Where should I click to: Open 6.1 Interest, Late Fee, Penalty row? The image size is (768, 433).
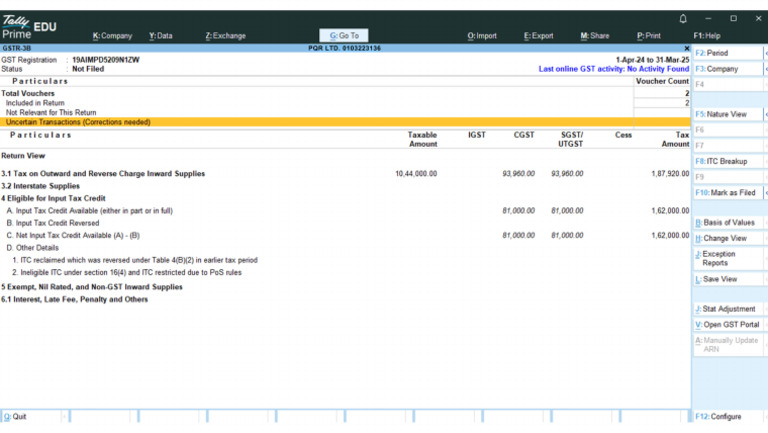(345, 299)
